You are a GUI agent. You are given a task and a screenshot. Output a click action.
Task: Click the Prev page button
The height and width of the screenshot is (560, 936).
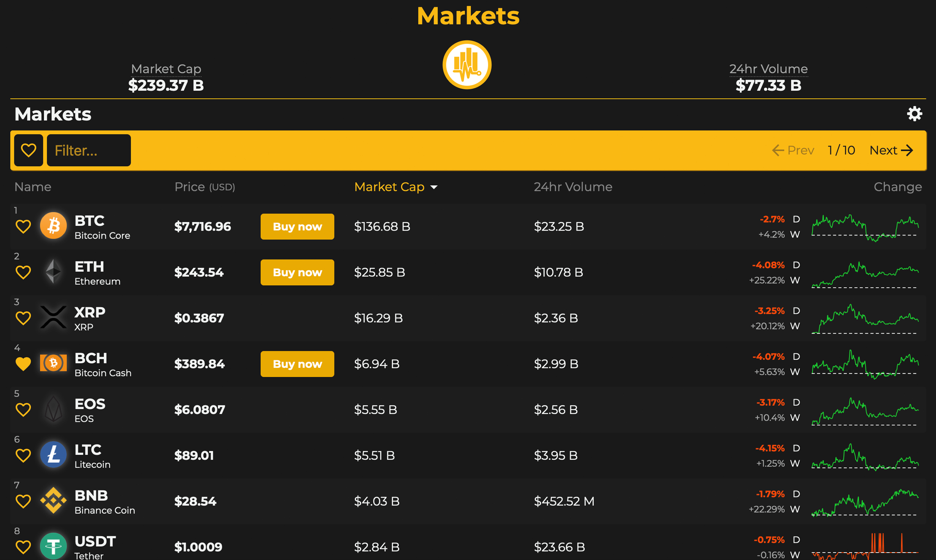tap(793, 150)
